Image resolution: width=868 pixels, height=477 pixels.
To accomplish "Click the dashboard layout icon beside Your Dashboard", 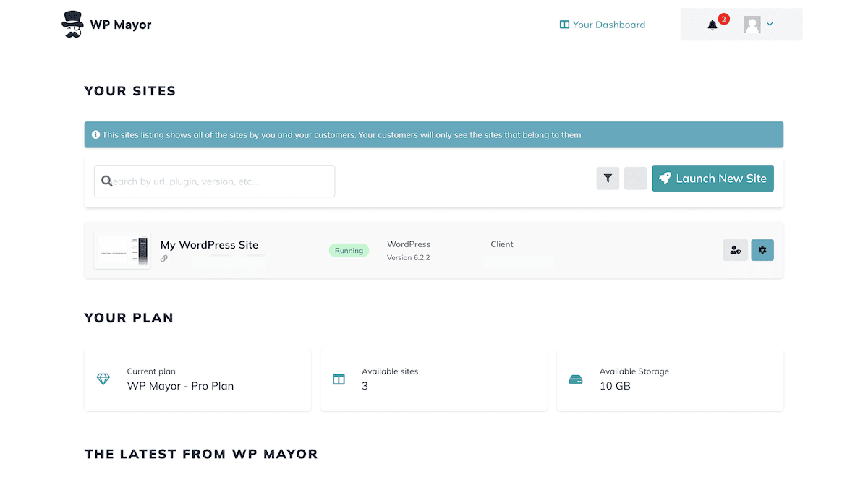I will click(564, 25).
